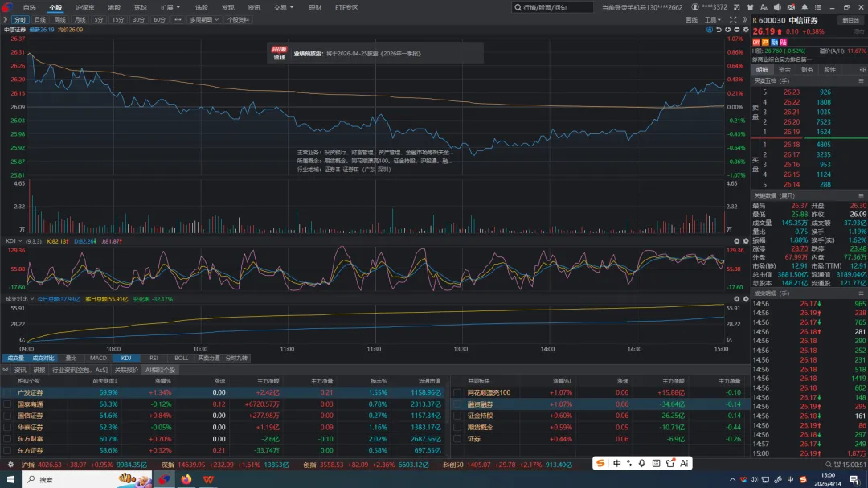Open Firefox from the Windows taskbar
868x488 pixels.
(x=186, y=479)
